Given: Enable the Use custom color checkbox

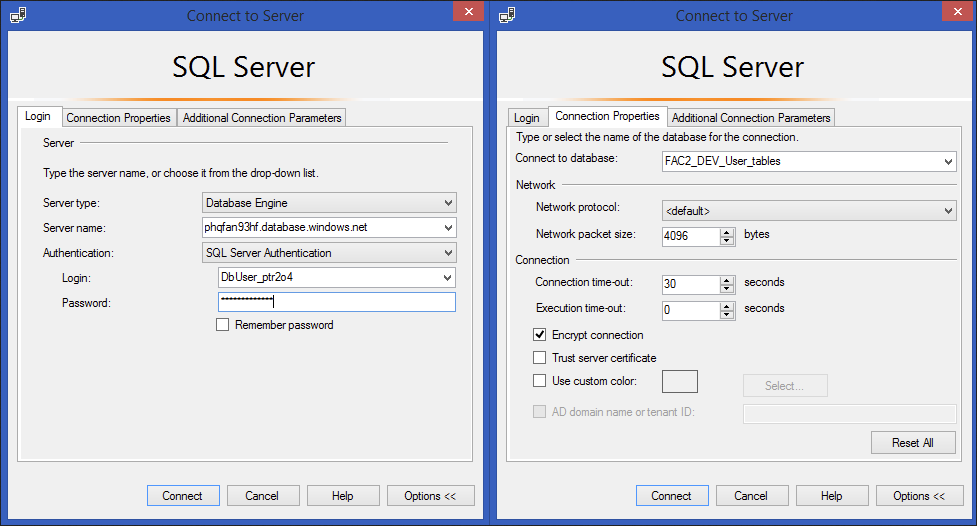Looking at the screenshot, I should tap(540, 381).
